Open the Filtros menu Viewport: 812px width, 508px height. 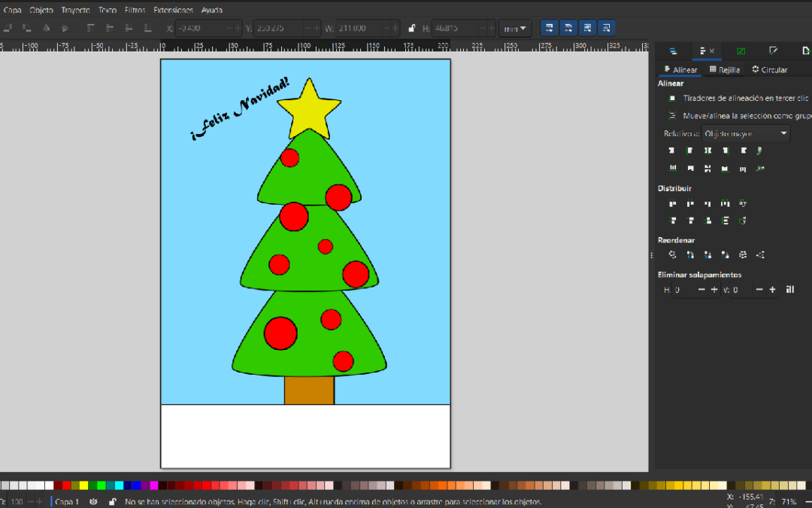(x=135, y=11)
